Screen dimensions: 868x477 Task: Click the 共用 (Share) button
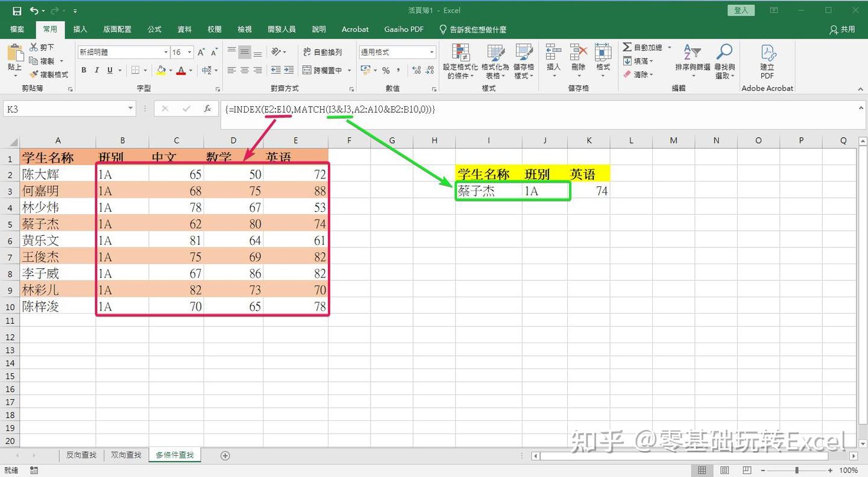click(x=843, y=29)
